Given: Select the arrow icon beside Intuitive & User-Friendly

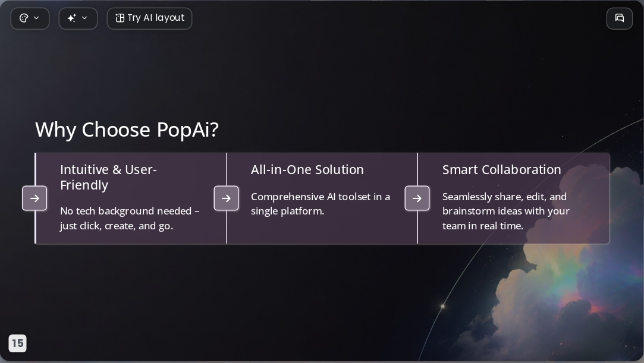Looking at the screenshot, I should pos(34,198).
